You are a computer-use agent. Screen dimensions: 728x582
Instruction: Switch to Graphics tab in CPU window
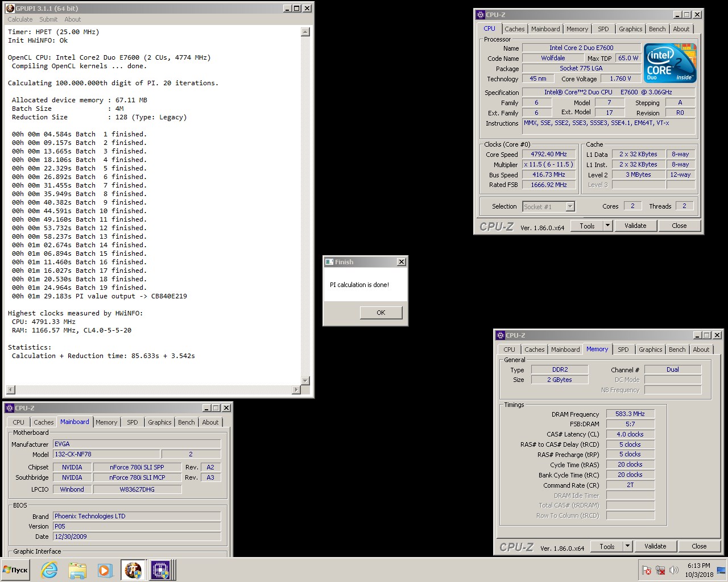(631, 29)
